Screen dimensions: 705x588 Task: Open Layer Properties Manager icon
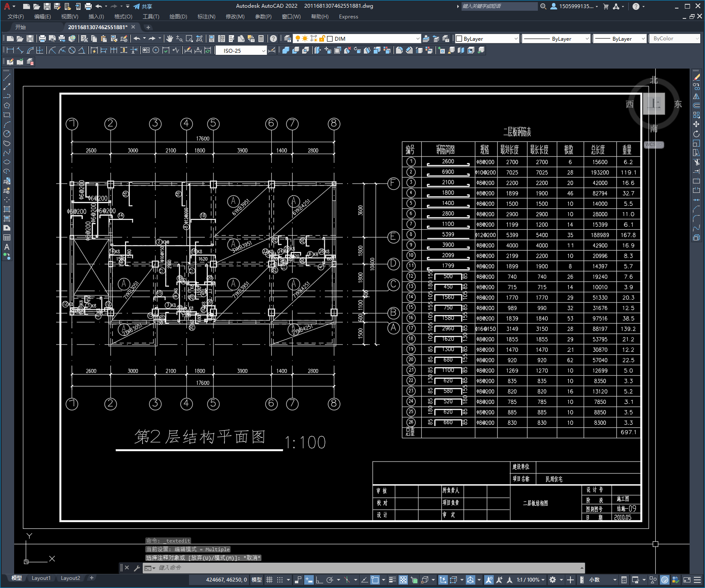[287, 39]
